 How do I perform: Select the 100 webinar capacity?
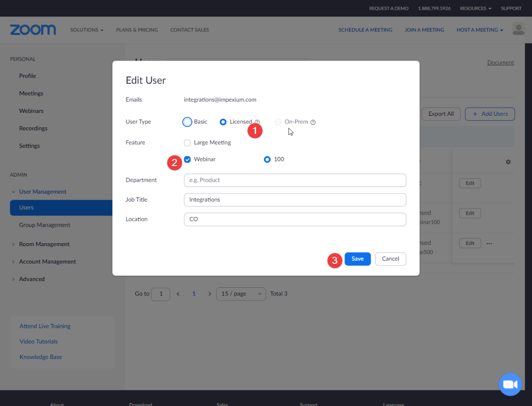pos(267,159)
